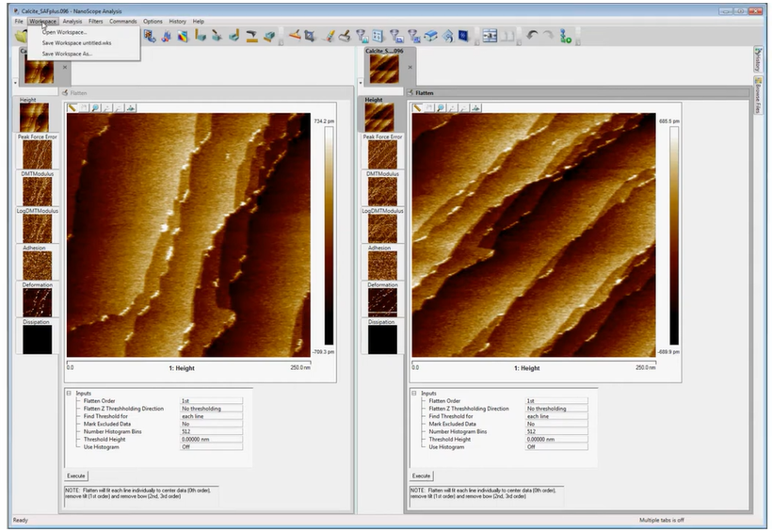Click the yellow-bar step analysis toolbar icon

[x=251, y=36]
